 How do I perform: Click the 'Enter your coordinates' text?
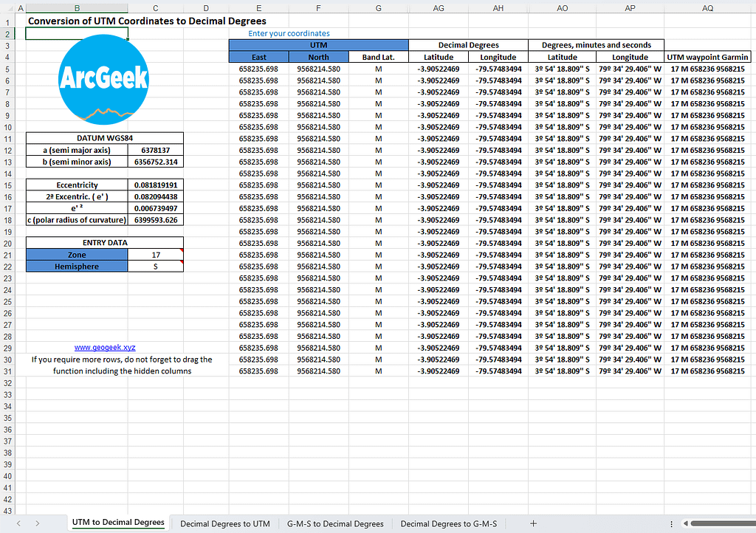(x=289, y=33)
